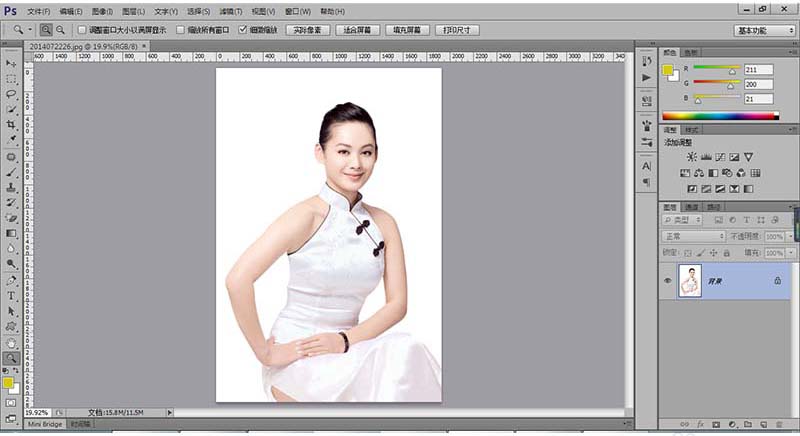The image size is (800, 436).
Task: Switch to the Channels tab
Action: (x=691, y=207)
